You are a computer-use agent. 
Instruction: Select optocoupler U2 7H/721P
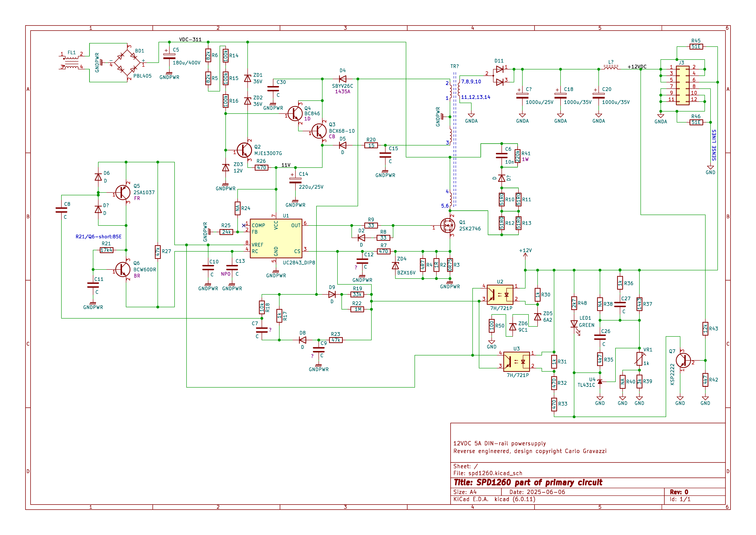[500, 295]
